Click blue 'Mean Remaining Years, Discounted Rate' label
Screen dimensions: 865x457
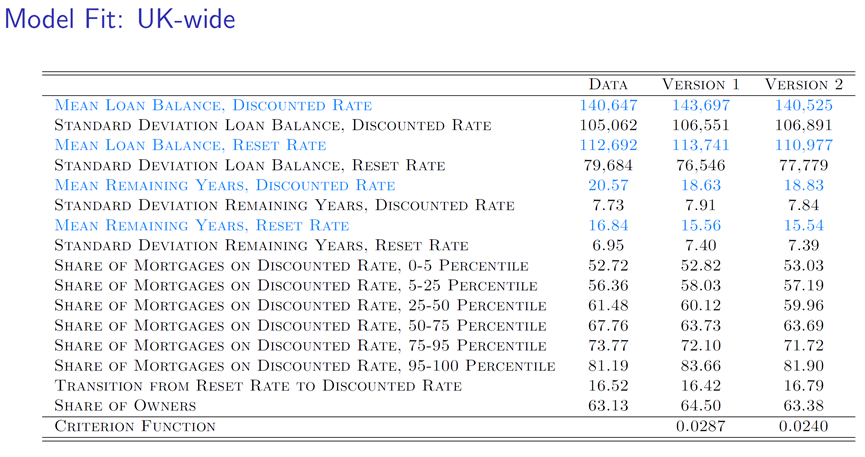224,185
